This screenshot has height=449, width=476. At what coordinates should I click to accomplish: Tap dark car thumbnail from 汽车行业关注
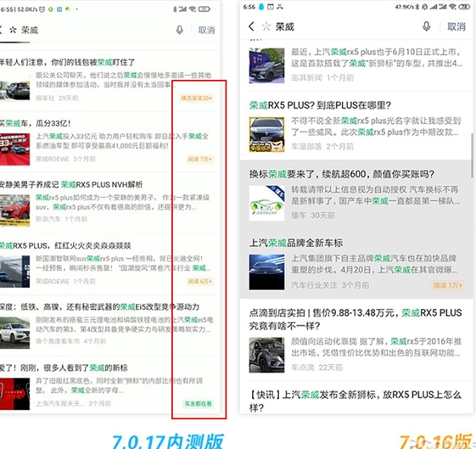(266, 272)
